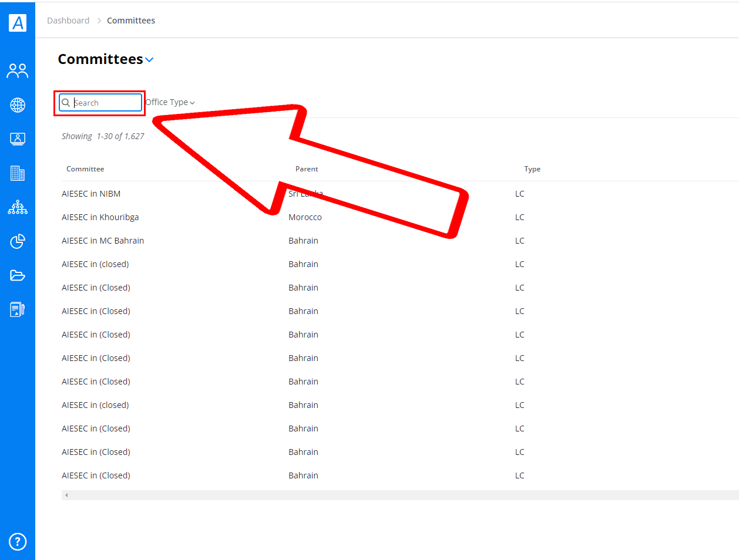Click LC type in the MC Bahrain row
Viewport: 739px width, 560px height.
click(x=520, y=241)
